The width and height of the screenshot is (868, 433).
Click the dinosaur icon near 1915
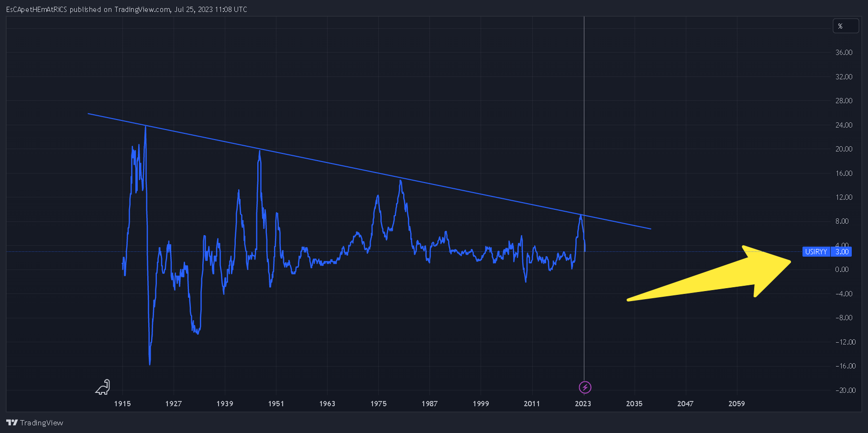pos(103,387)
